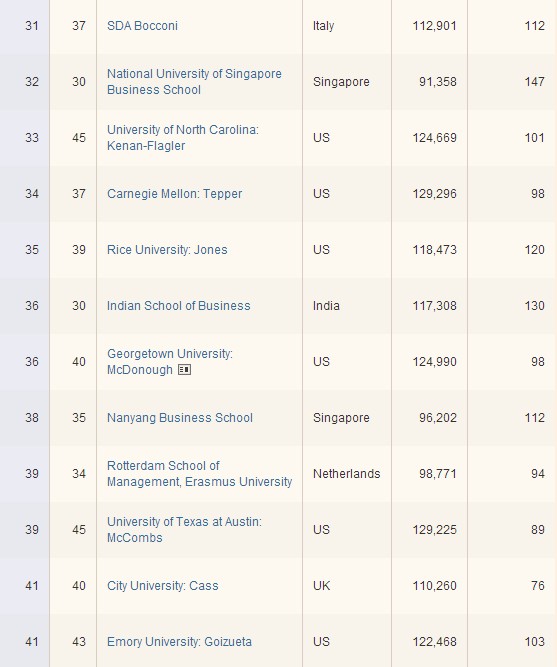Open the Carnegie Mellon: Tepper link
The width and height of the screenshot is (557, 667).
(174, 194)
